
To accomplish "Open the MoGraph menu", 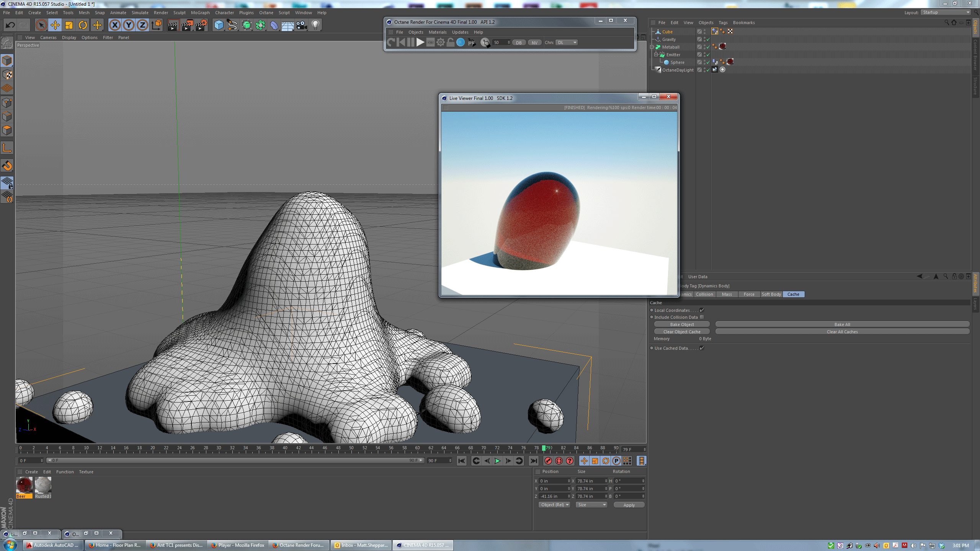I will (200, 13).
